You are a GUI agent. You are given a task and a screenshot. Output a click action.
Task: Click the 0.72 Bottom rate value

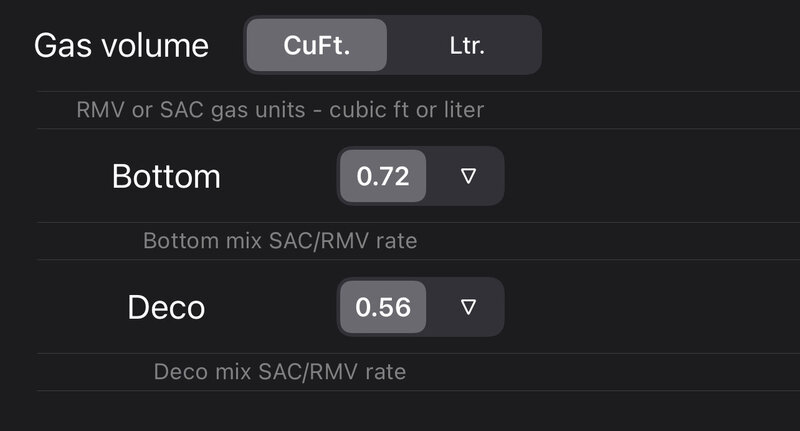point(383,176)
